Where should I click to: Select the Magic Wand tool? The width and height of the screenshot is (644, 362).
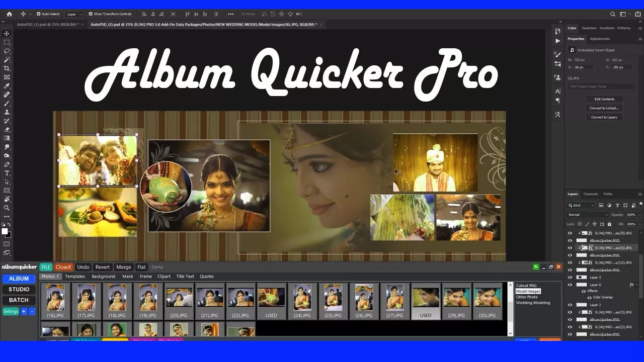coord(7,60)
